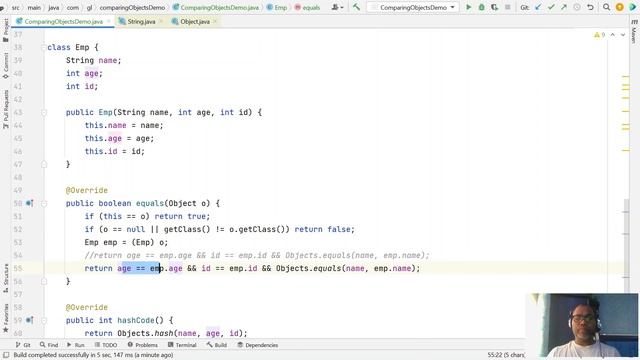Image resolution: width=640 pixels, height=360 pixels.
Task: Click override gutter icon on equals line
Action: pos(29,203)
